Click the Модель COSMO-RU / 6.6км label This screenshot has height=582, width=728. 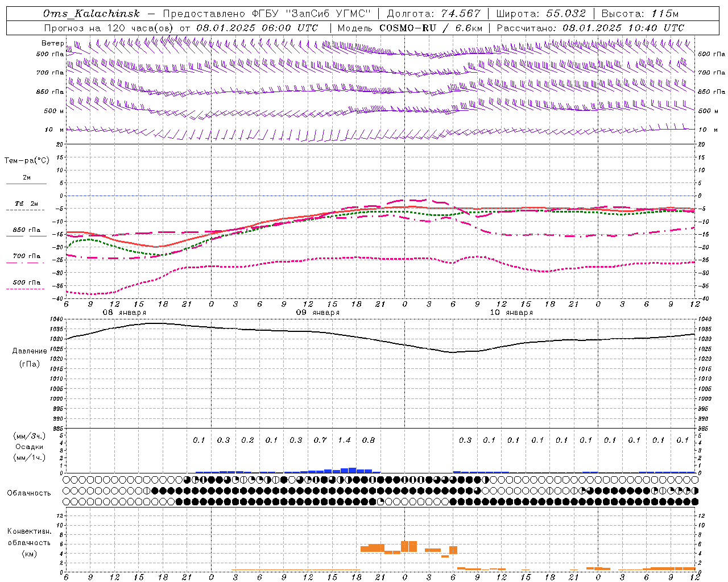410,28
